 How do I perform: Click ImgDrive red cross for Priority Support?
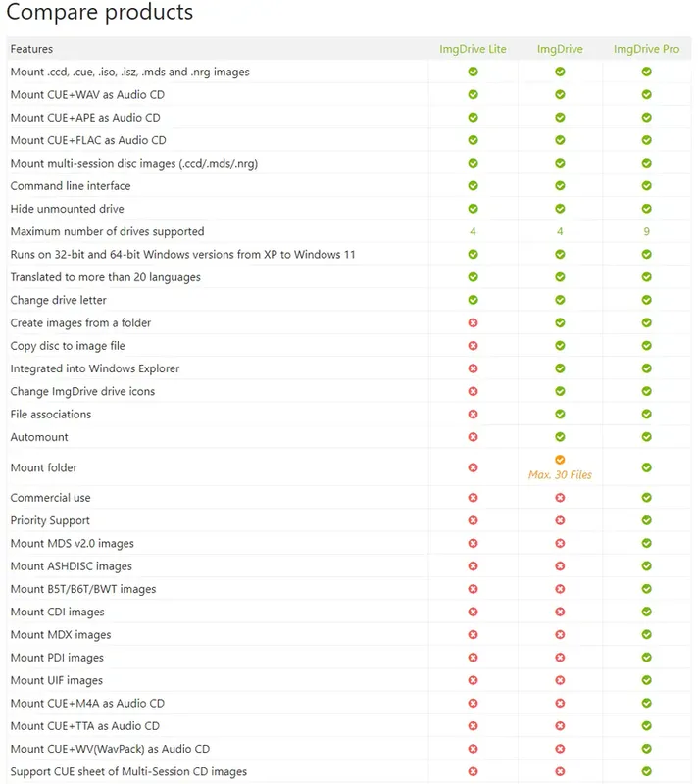pos(560,520)
